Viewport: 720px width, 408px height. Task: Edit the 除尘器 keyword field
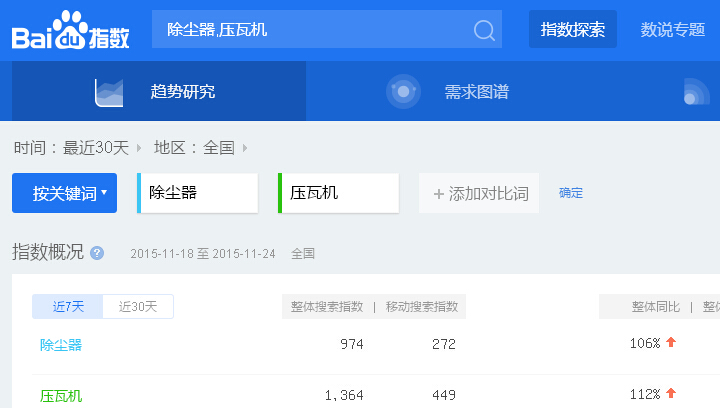[197, 193]
